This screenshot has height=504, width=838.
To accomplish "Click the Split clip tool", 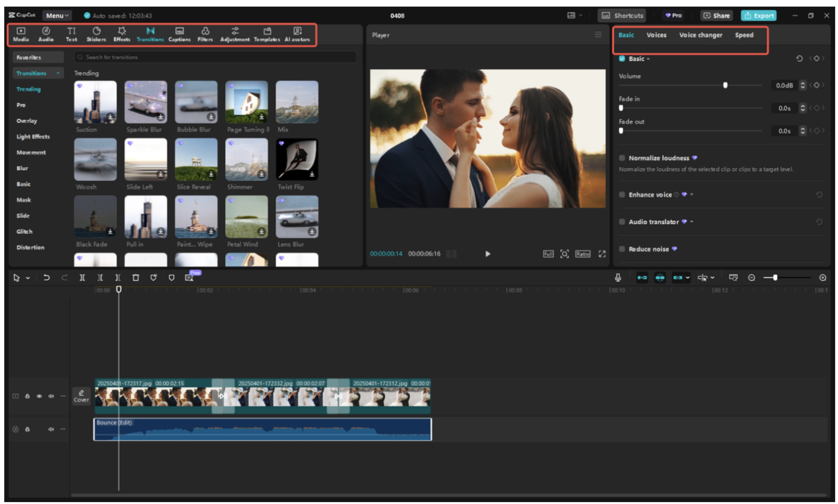I will [x=82, y=278].
